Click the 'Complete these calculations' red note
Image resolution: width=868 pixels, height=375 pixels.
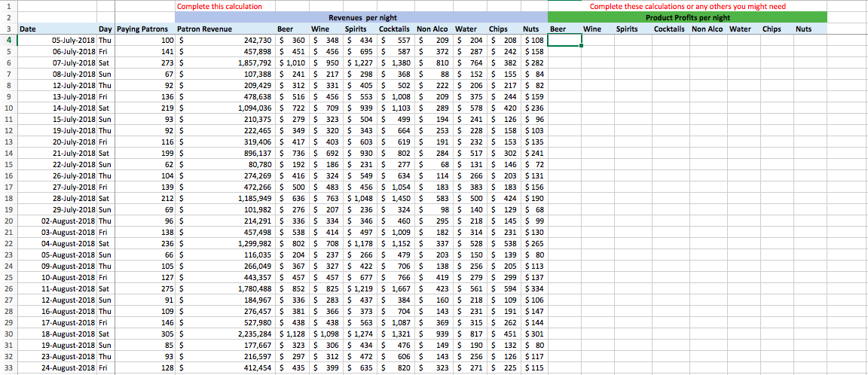click(687, 7)
